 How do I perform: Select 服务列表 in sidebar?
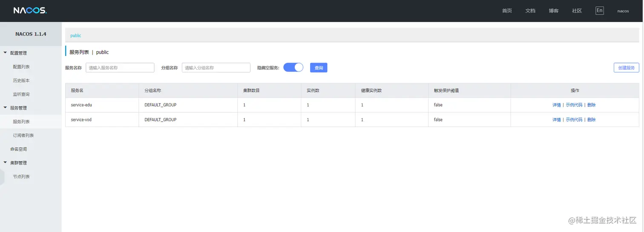click(21, 122)
